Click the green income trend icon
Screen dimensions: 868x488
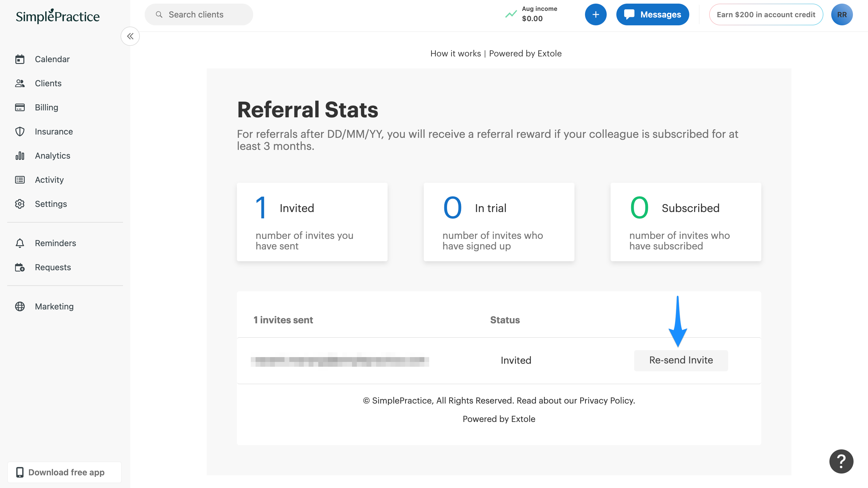tap(511, 14)
